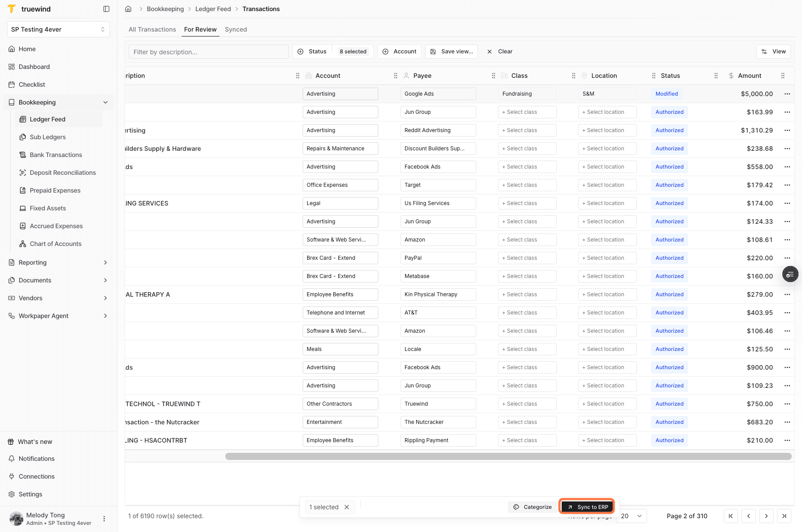Grab the Payee column drag handle

494,76
